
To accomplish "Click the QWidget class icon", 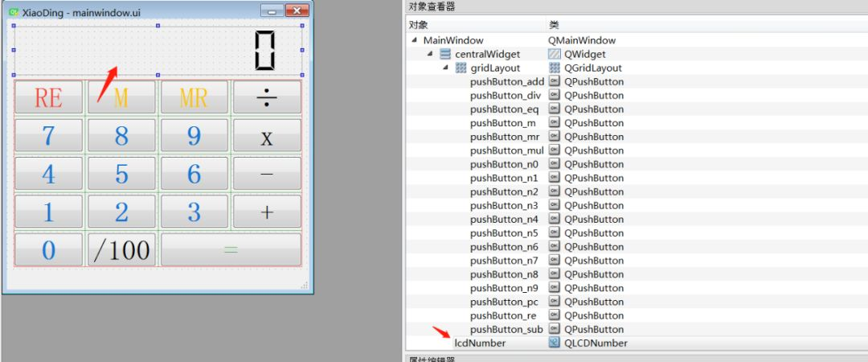I will (x=554, y=55).
